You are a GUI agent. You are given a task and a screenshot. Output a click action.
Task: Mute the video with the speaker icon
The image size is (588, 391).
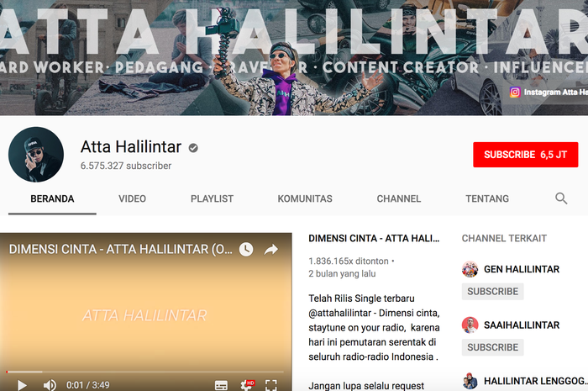pos(50,385)
